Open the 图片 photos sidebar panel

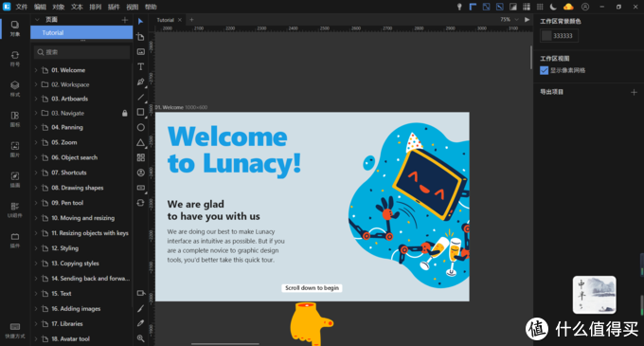tap(15, 149)
